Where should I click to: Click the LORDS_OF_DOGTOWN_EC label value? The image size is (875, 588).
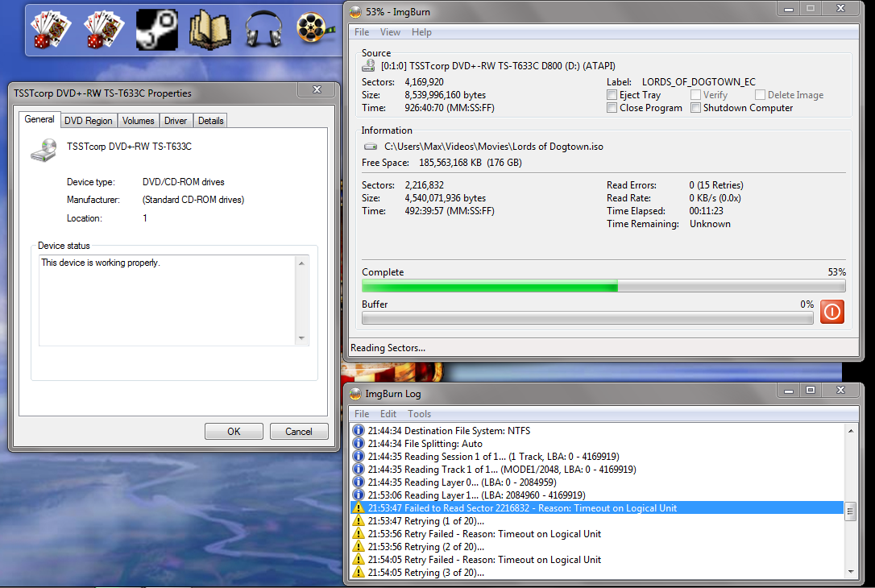[698, 82]
